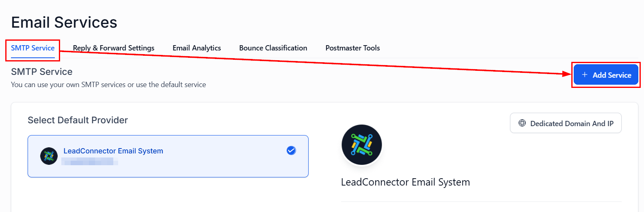This screenshot has width=644, height=212.
Task: Click the plus icon on Add Service
Action: click(x=584, y=75)
